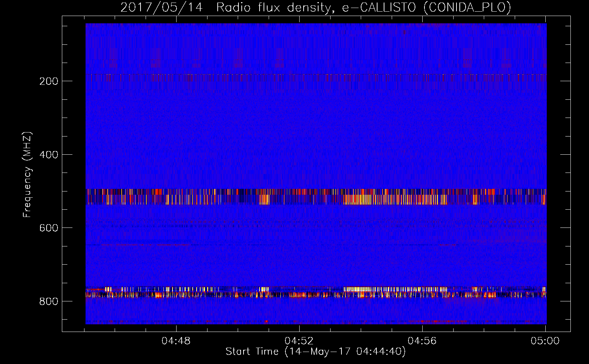Click the '04:52' time tick label
Viewport: 589px width, 364px height.
click(299, 341)
